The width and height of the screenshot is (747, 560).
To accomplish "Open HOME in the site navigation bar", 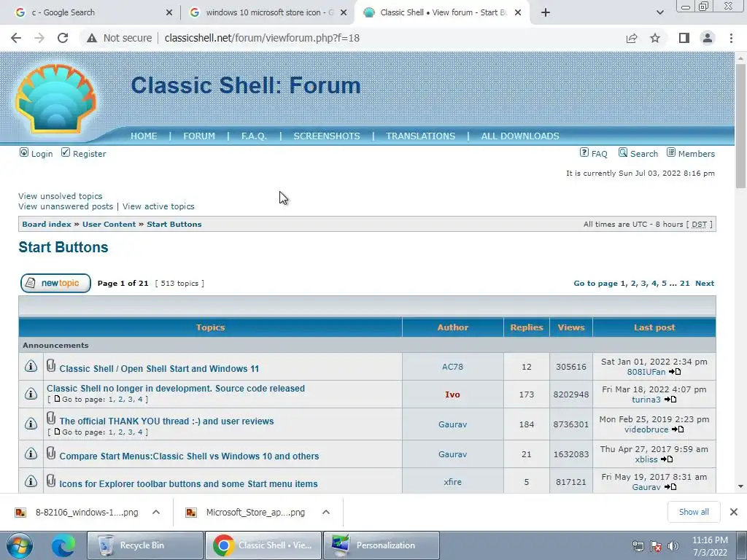I will click(144, 136).
